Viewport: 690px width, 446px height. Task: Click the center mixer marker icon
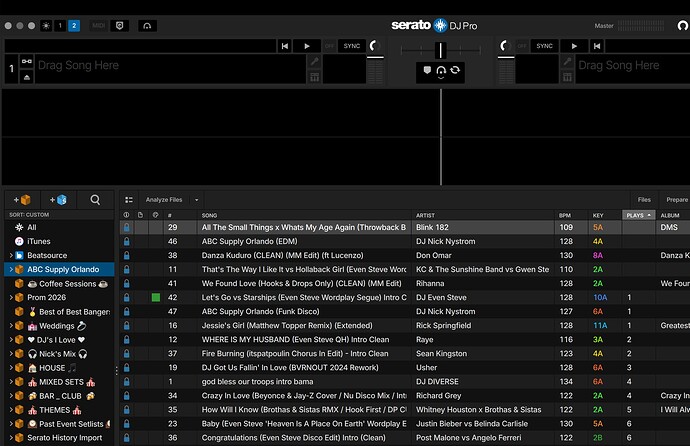pyautogui.click(x=427, y=70)
